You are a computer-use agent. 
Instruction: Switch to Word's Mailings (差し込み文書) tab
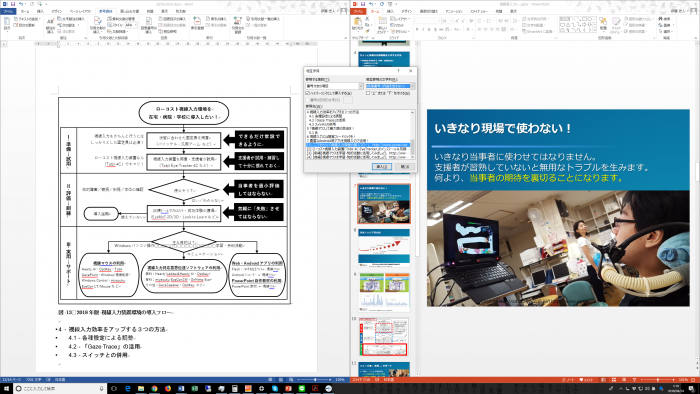[130, 11]
